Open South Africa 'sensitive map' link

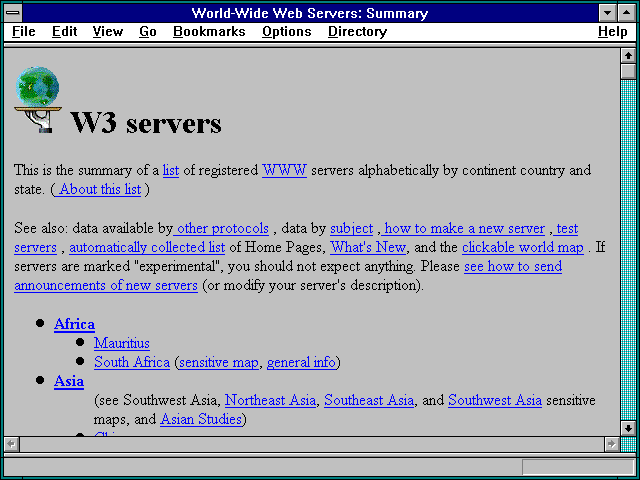[x=219, y=362]
